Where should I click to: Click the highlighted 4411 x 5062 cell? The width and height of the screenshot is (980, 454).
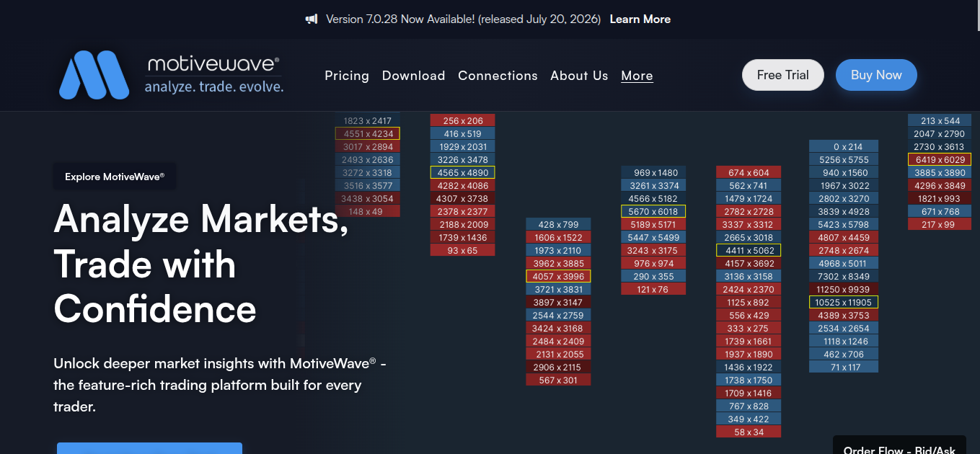pyautogui.click(x=749, y=250)
